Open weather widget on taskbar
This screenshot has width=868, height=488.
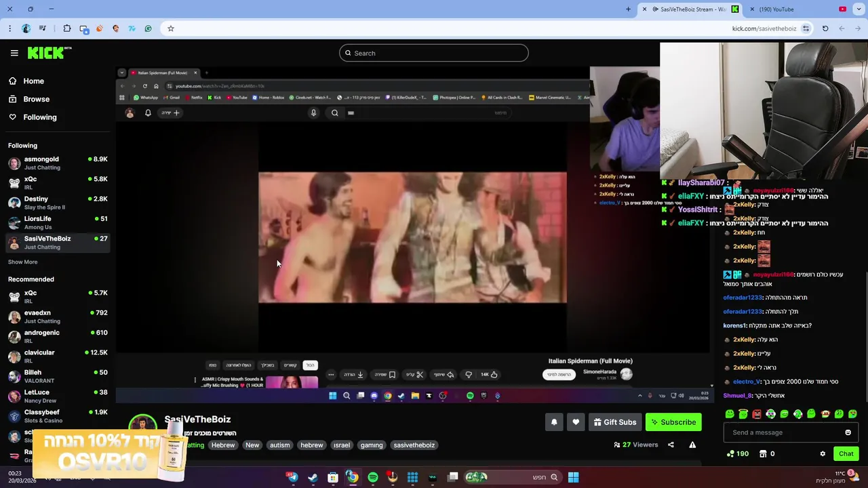point(837,476)
